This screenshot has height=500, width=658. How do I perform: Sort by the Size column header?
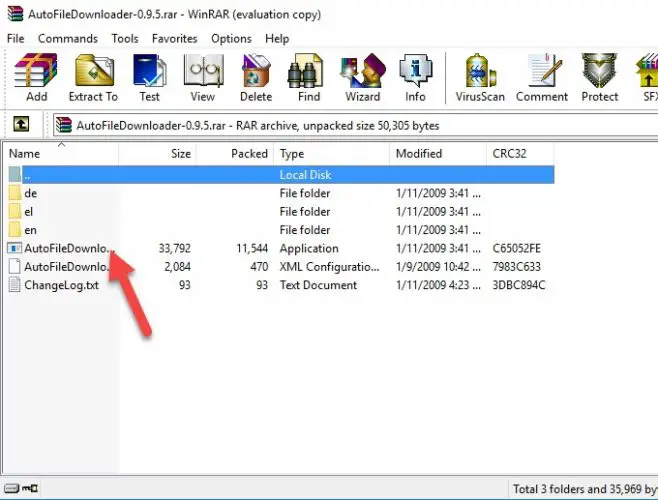(x=158, y=154)
